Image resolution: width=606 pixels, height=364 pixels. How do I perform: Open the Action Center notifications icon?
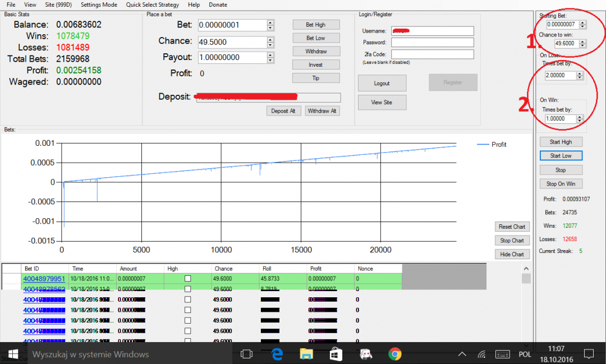tap(589, 354)
